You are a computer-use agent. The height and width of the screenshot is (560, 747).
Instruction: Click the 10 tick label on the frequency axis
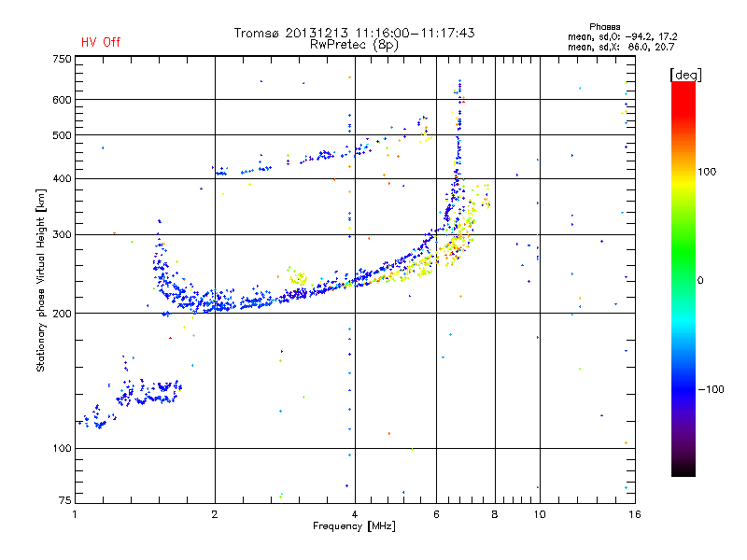540,514
